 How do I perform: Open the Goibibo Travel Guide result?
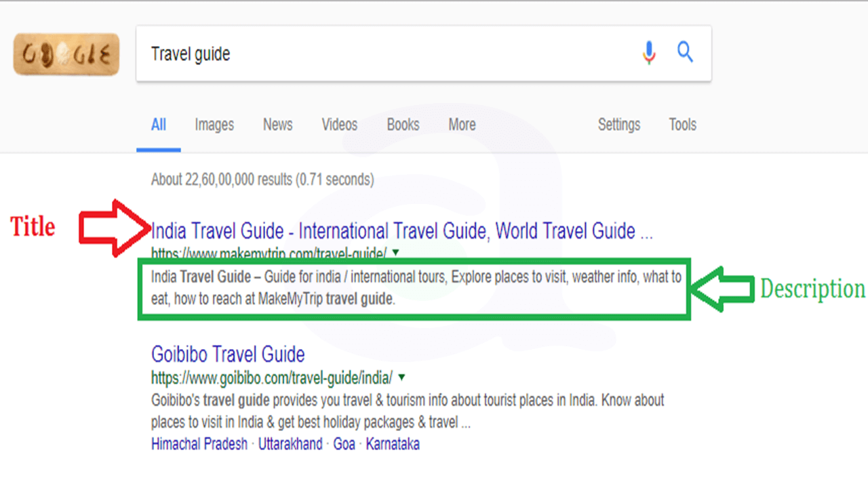point(227,354)
